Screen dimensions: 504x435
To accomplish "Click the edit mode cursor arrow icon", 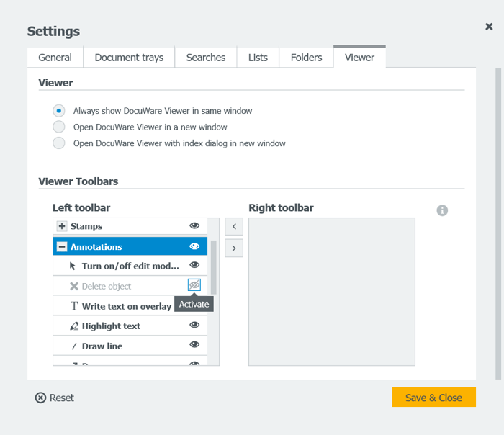I will pos(73,266).
